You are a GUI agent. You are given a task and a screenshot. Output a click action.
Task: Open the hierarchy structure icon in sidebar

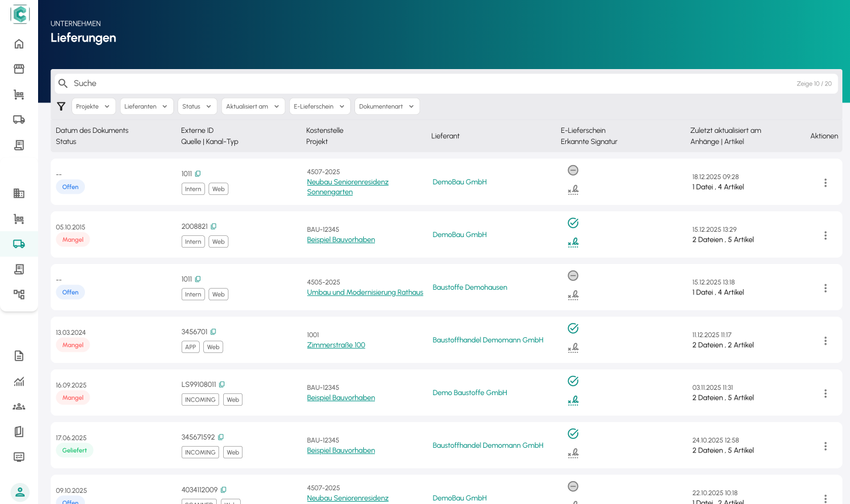click(x=19, y=294)
